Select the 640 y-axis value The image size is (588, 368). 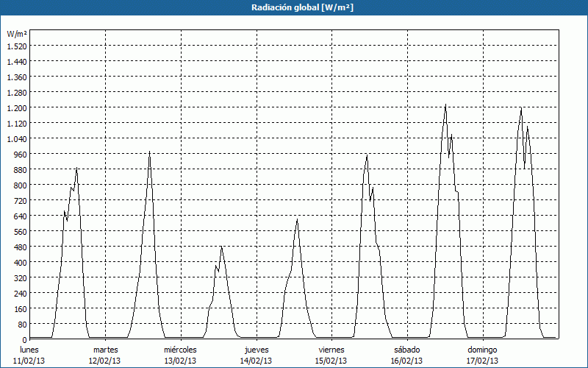click(x=21, y=216)
